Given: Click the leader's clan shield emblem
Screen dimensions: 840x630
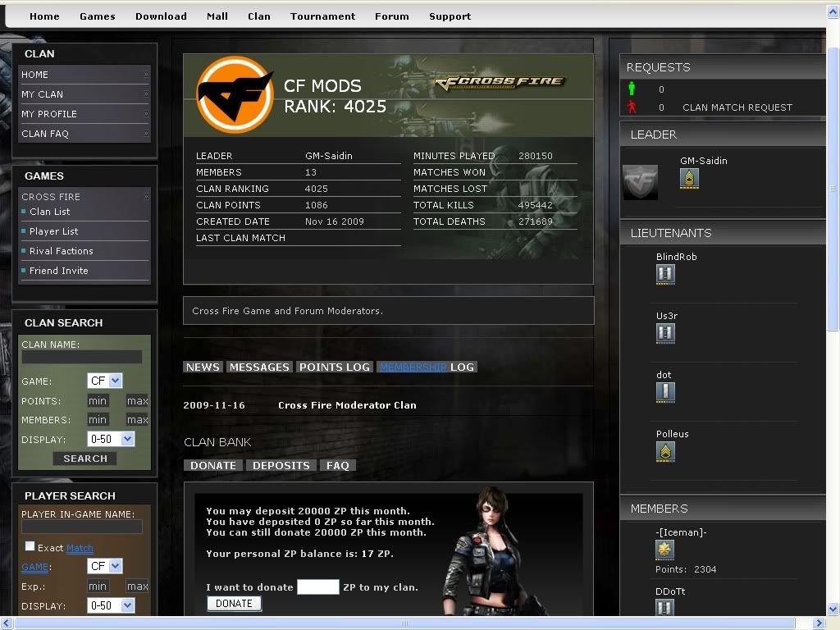Looking at the screenshot, I should tap(640, 182).
